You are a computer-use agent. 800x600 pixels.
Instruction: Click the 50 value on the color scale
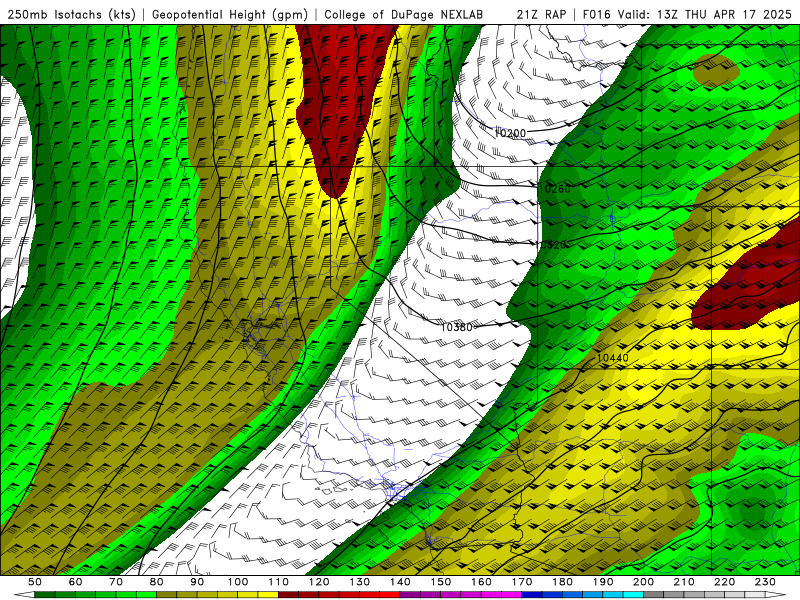coord(35,582)
